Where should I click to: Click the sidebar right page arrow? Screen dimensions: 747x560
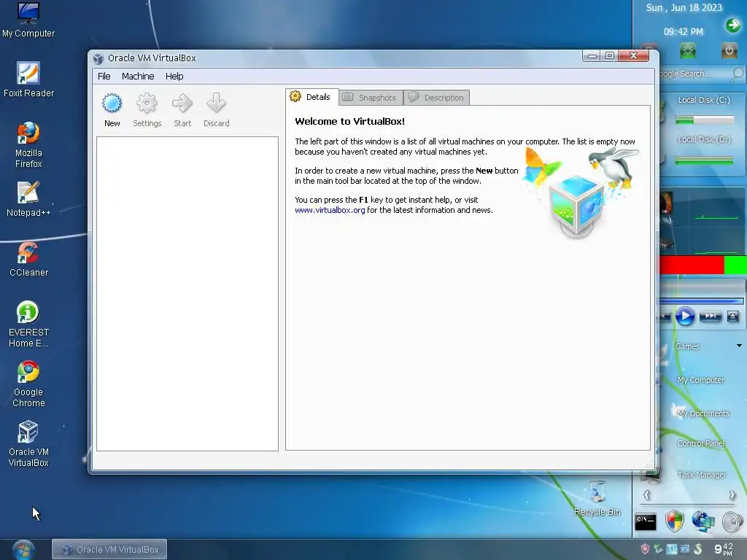(732, 495)
